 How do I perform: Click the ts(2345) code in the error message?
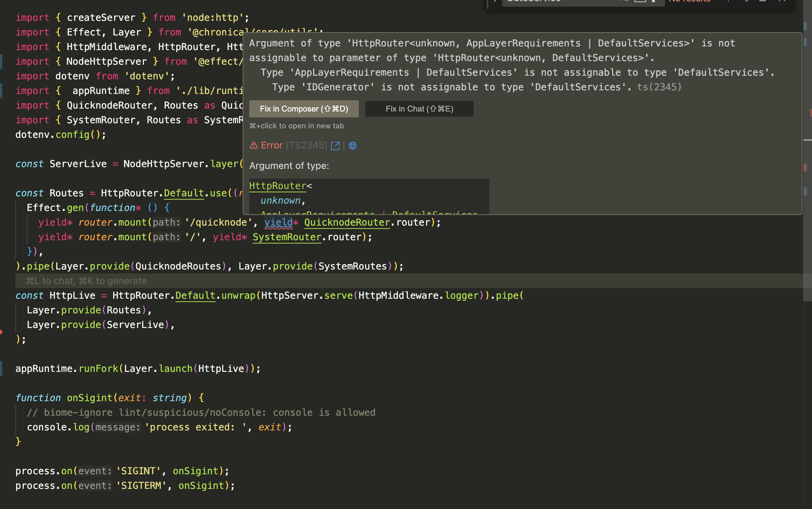coord(659,87)
